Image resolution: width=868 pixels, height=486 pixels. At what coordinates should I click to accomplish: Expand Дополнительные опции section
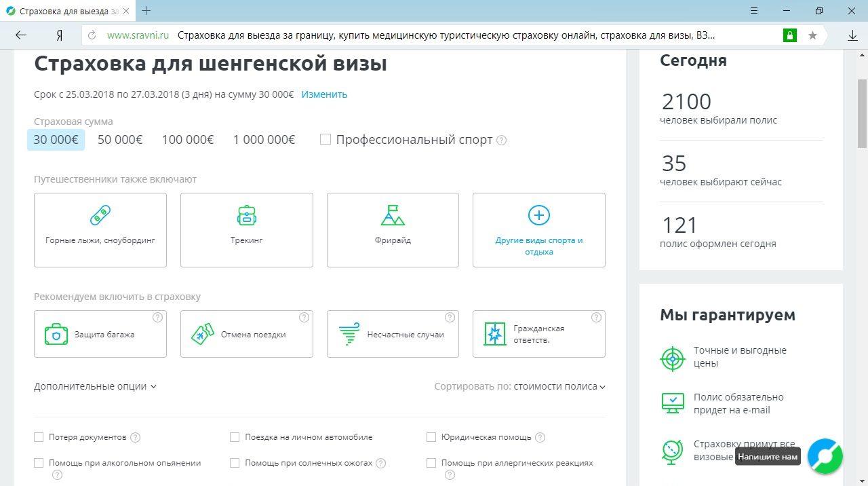(95, 386)
